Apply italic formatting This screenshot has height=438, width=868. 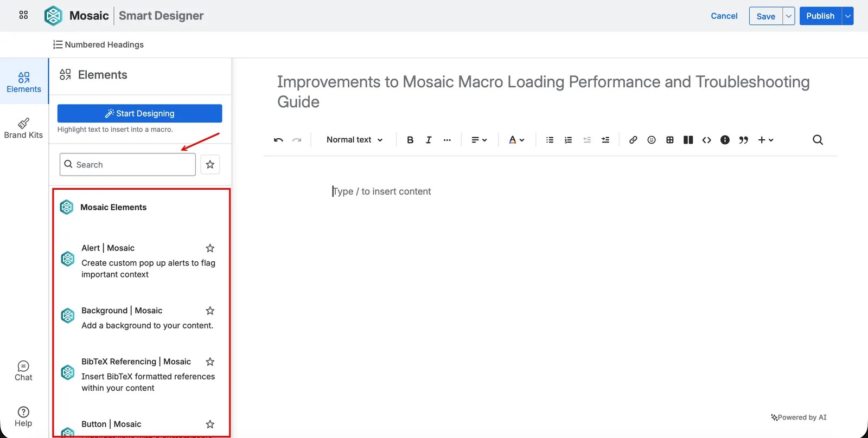[429, 140]
